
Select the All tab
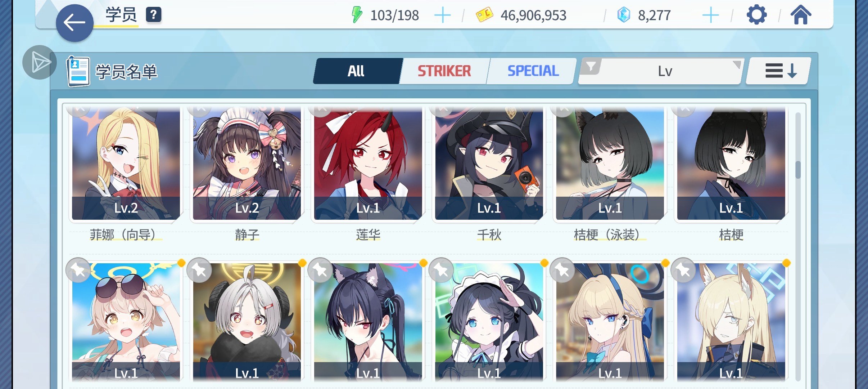[356, 71]
